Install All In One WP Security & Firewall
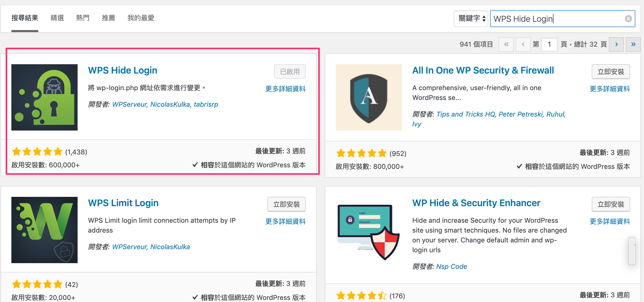This screenshot has width=644, height=302. point(611,71)
